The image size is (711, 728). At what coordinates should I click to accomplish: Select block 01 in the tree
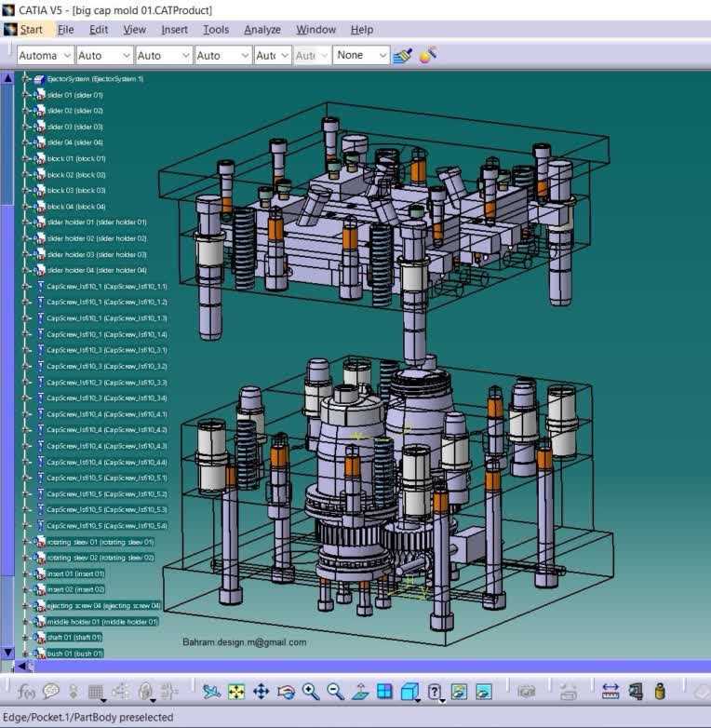tap(76, 159)
